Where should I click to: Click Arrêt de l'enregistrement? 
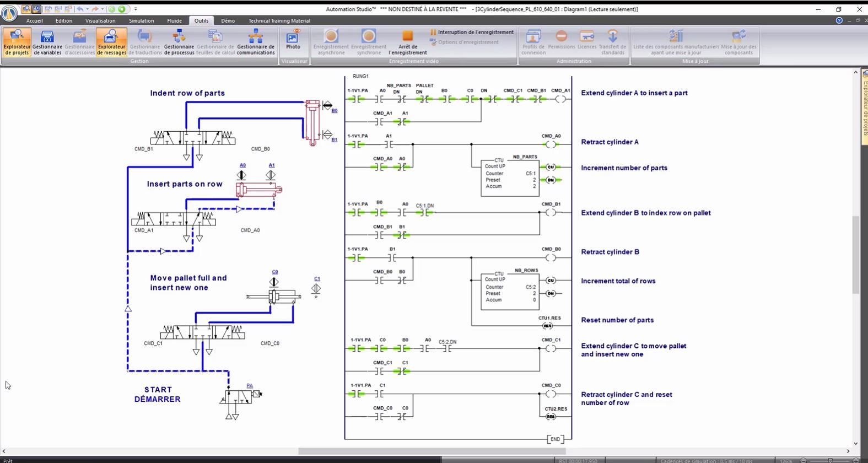[x=407, y=42]
